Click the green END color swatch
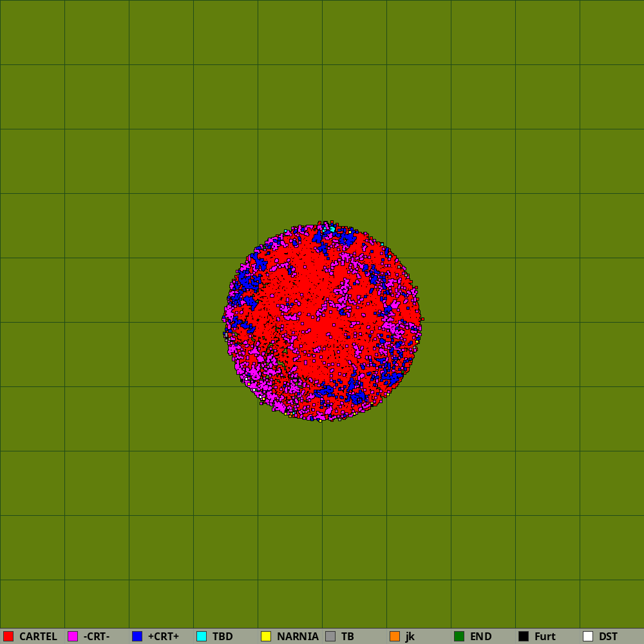Viewport: 644px width, 644px height. coord(459,636)
